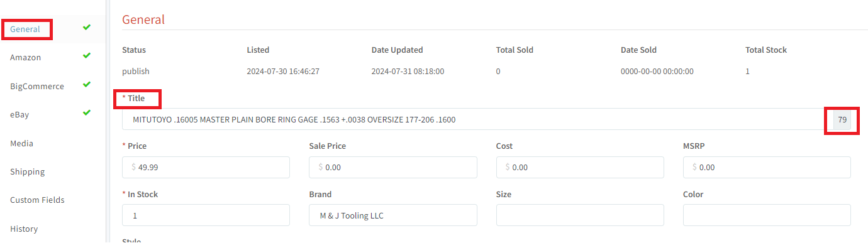The width and height of the screenshot is (868, 243).
Task: Select the Cost input field
Action: coord(580,168)
